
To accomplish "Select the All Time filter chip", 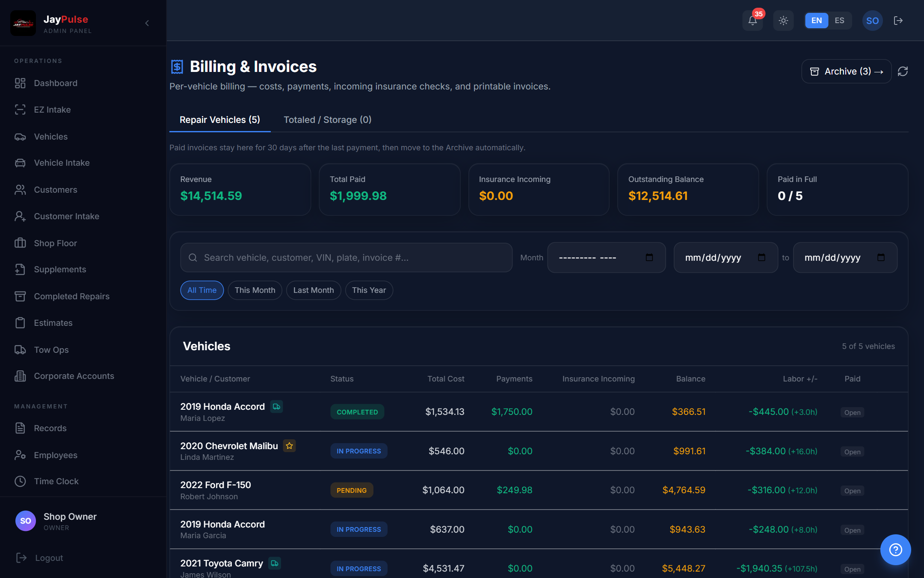I will click(202, 290).
